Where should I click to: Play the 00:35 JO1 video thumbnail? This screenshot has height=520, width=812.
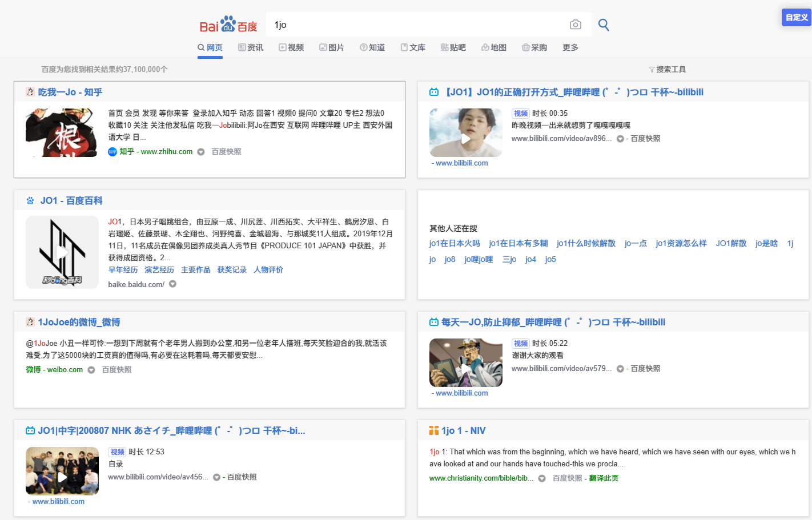[466, 132]
